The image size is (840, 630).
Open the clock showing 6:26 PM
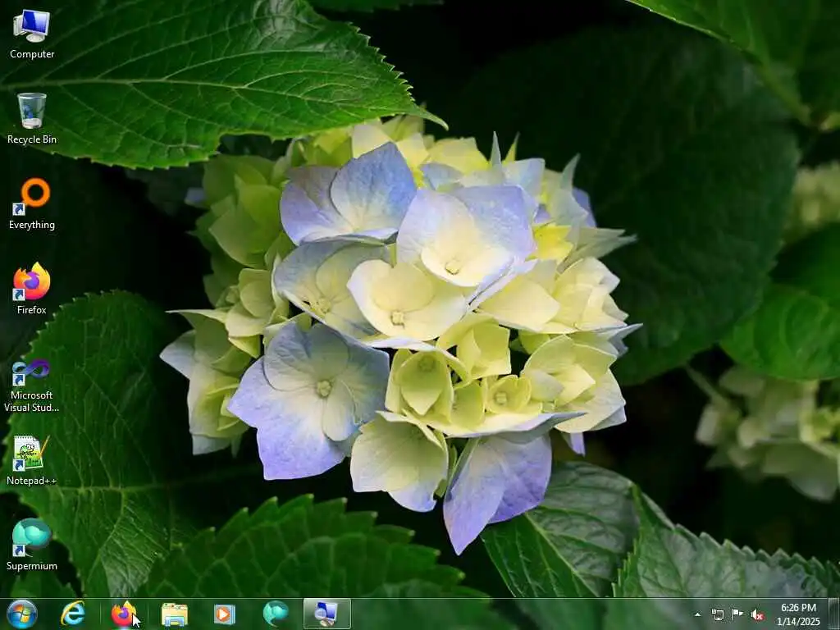pos(798,614)
